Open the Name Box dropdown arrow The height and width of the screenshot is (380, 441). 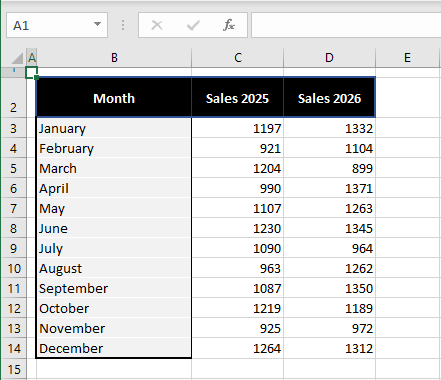pos(97,24)
